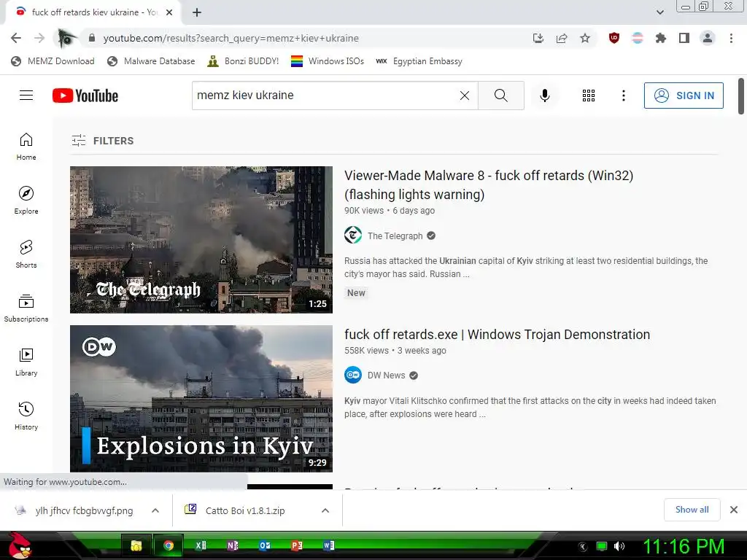747x560 pixels.
Task: Open DW News channel name
Action: point(387,376)
